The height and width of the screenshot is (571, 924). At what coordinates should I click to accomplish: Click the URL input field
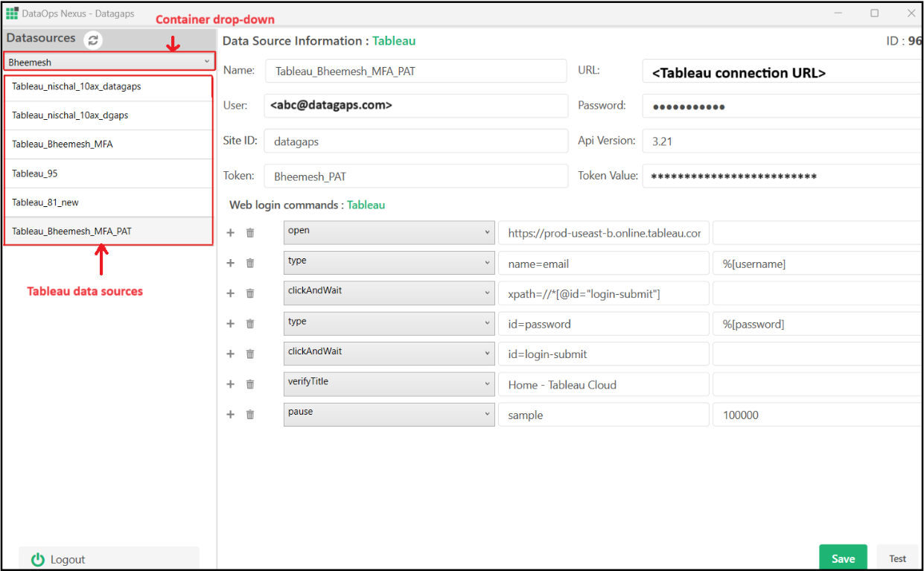(782, 72)
